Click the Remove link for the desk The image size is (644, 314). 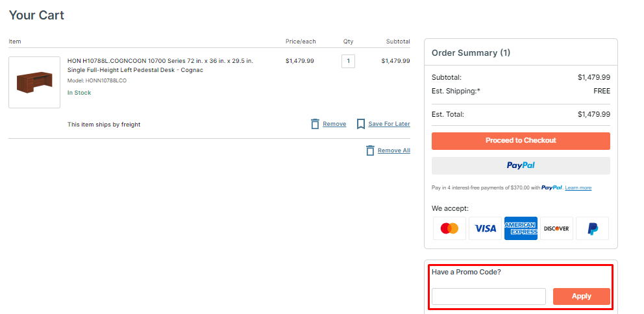click(x=334, y=124)
